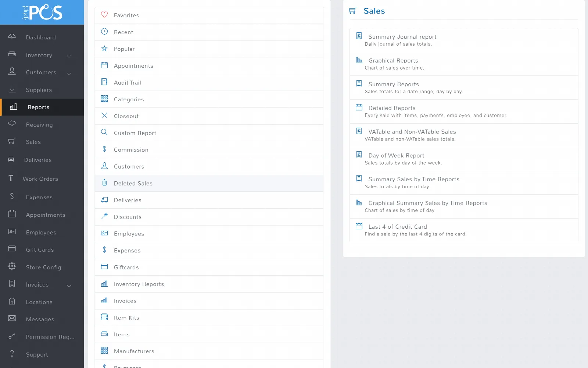The height and width of the screenshot is (368, 588).
Task: Open the Last 4 of Credit Card report
Action: [464, 230]
